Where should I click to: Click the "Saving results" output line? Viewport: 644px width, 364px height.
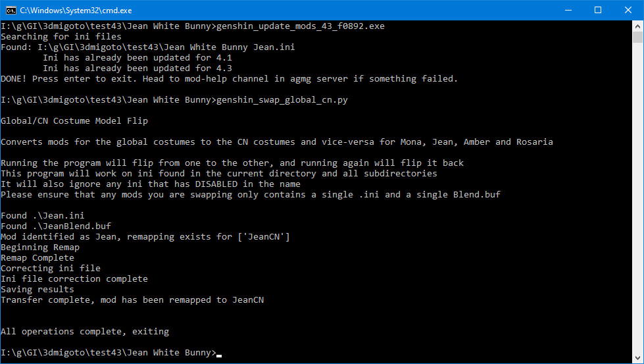pos(37,290)
